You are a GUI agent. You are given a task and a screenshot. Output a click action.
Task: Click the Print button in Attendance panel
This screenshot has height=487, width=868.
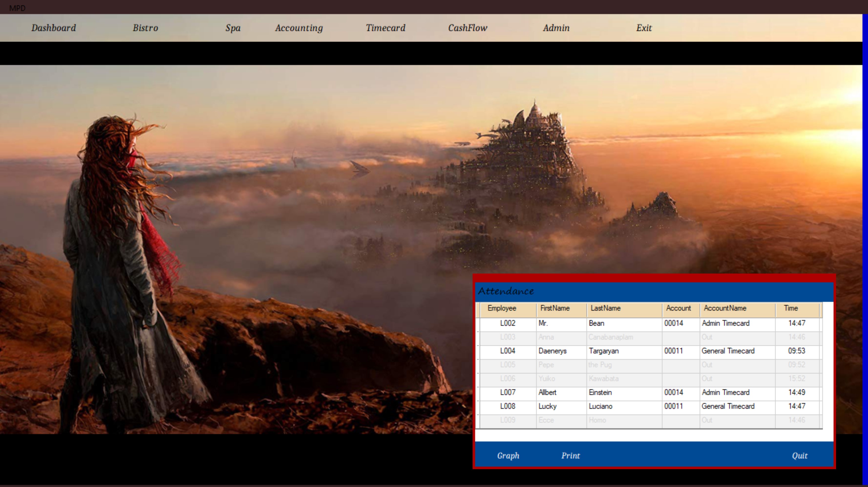click(570, 456)
